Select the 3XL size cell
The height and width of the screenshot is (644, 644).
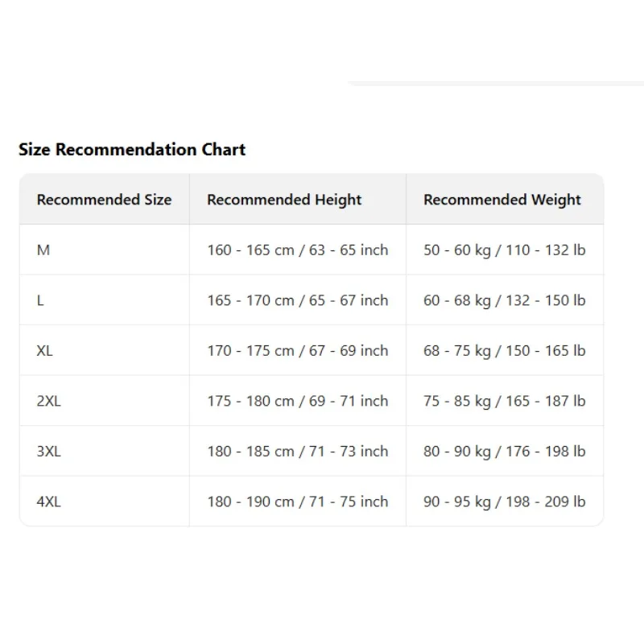point(48,452)
